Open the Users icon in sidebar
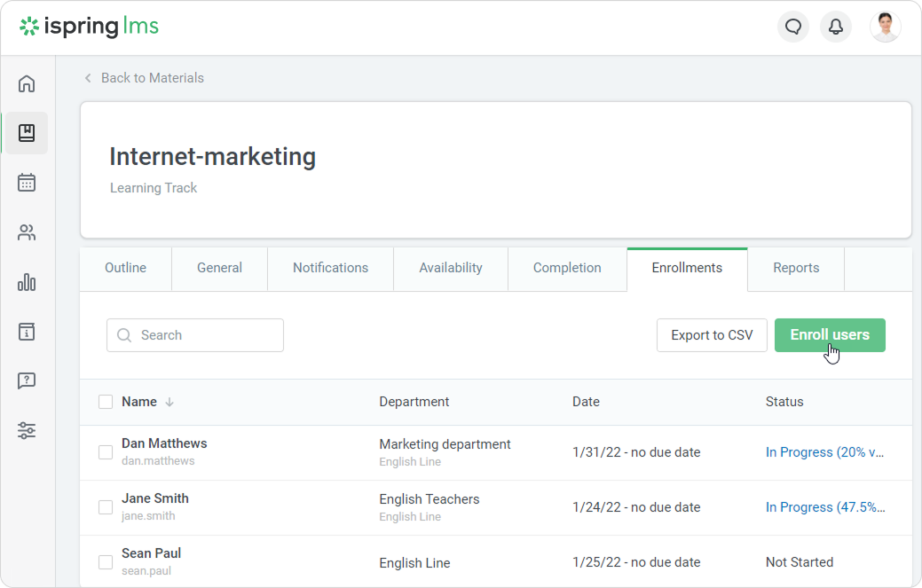Viewport: 922px width, 588px height. click(27, 233)
